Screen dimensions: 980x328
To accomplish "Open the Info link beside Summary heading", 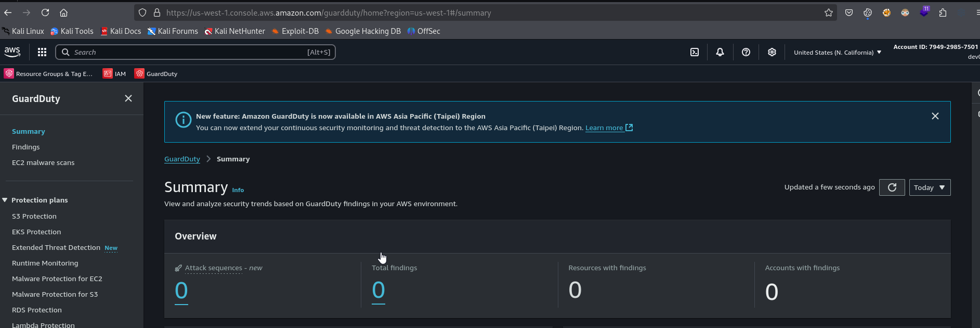I will pos(238,190).
